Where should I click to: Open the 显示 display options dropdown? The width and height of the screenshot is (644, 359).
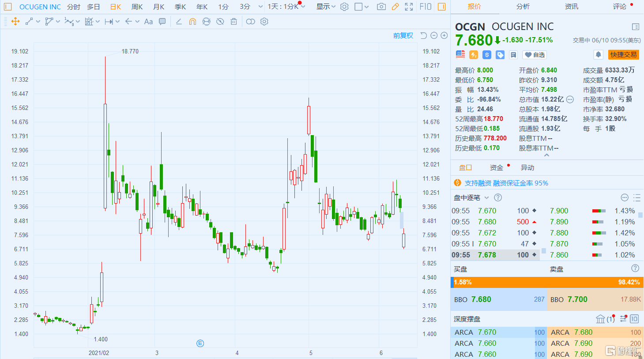(326, 7)
